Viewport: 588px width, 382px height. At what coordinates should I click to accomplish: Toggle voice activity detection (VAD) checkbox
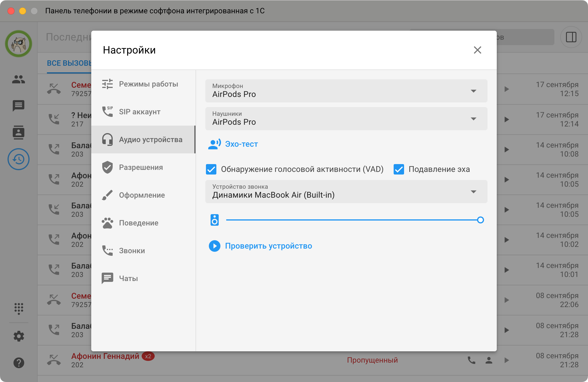click(211, 169)
